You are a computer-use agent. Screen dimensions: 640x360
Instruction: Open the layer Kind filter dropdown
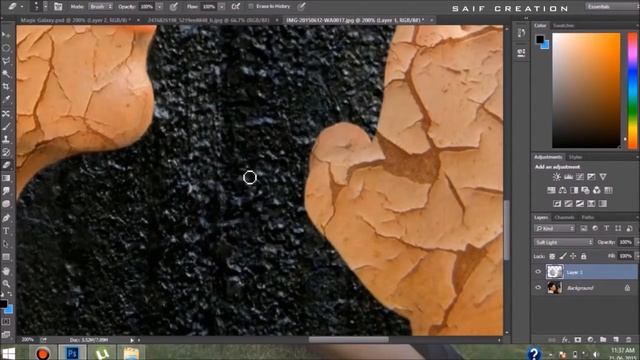(x=554, y=229)
